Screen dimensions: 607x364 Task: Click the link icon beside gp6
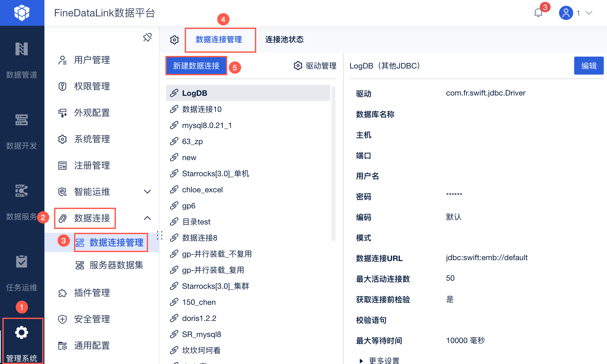pos(174,205)
